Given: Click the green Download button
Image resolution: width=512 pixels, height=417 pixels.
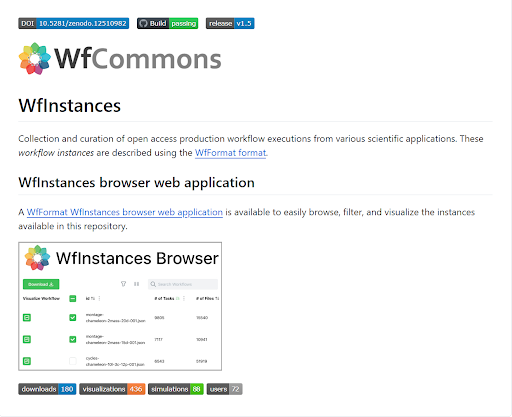Looking at the screenshot, I should pos(41,284).
